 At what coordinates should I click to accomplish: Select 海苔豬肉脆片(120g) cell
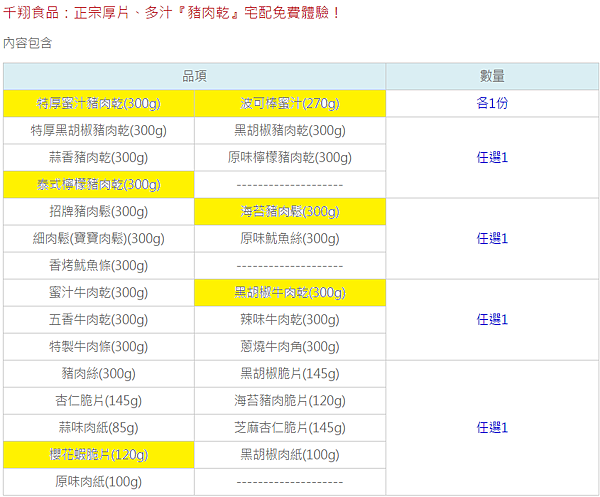[x=290, y=401]
